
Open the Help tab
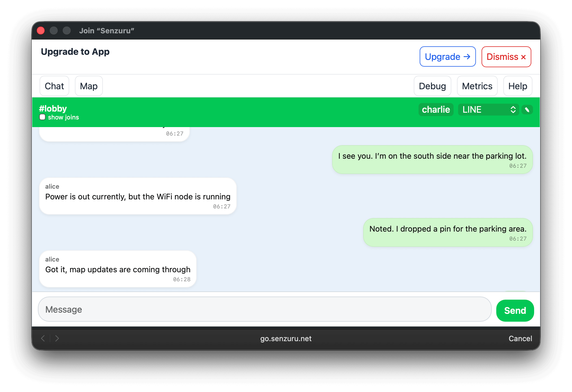(x=517, y=86)
